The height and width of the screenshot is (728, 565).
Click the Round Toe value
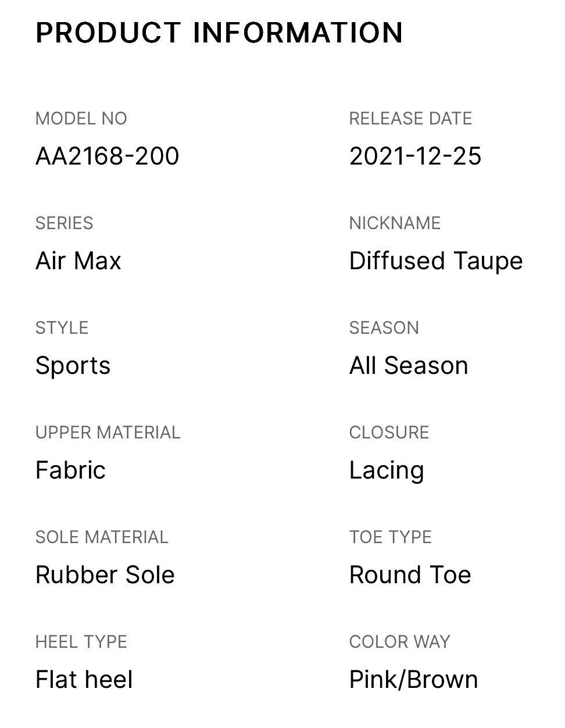[410, 574]
